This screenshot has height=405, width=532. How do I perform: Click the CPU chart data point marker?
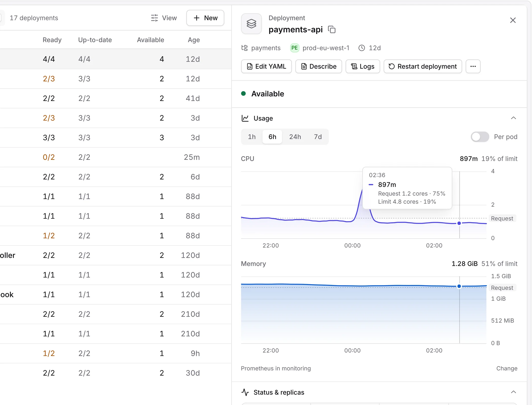459,223
